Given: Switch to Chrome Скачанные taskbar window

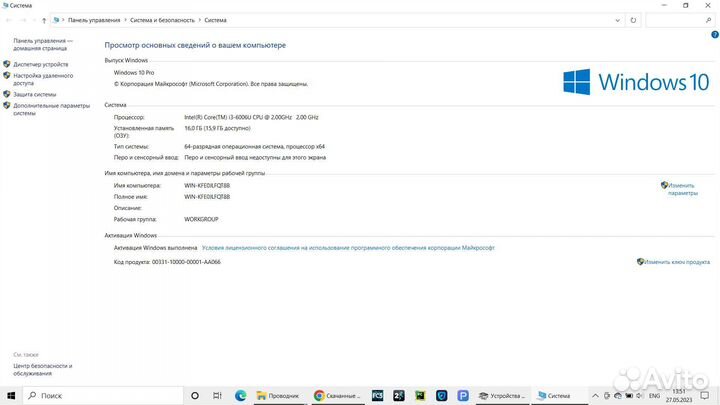Looking at the screenshot, I should [338, 395].
